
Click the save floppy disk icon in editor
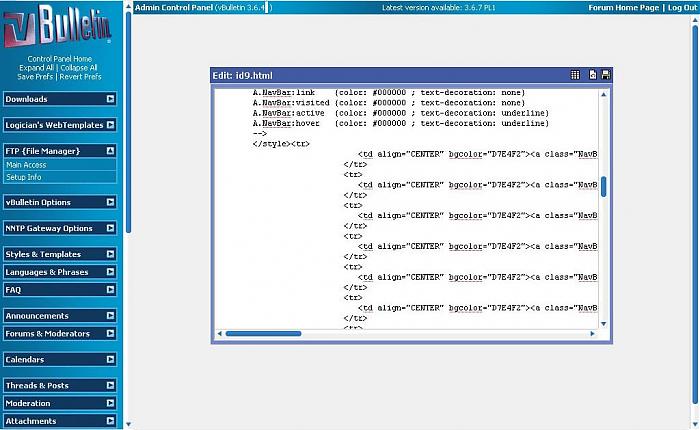point(605,75)
